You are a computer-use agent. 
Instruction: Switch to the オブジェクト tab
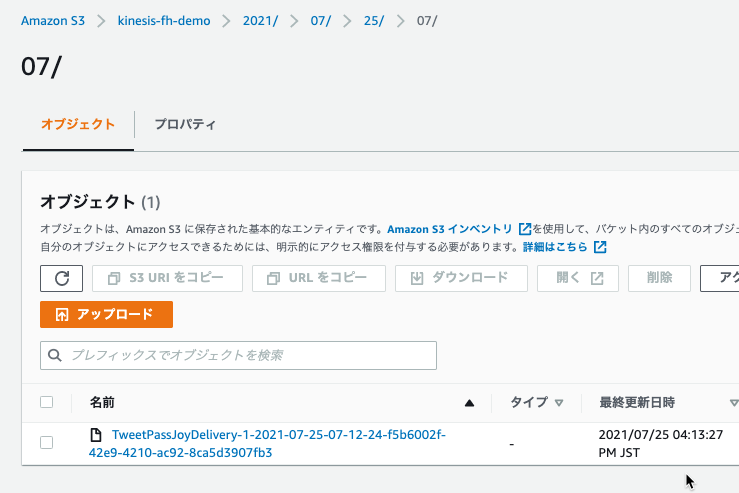pyautogui.click(x=78, y=124)
